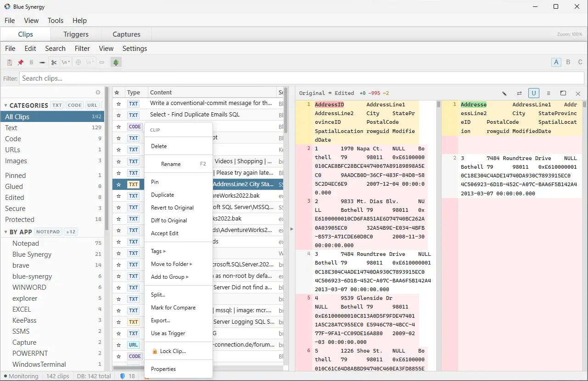The width and height of the screenshot is (588, 381).
Task: Click the pencil edit icon in diff pane
Action: point(504,93)
